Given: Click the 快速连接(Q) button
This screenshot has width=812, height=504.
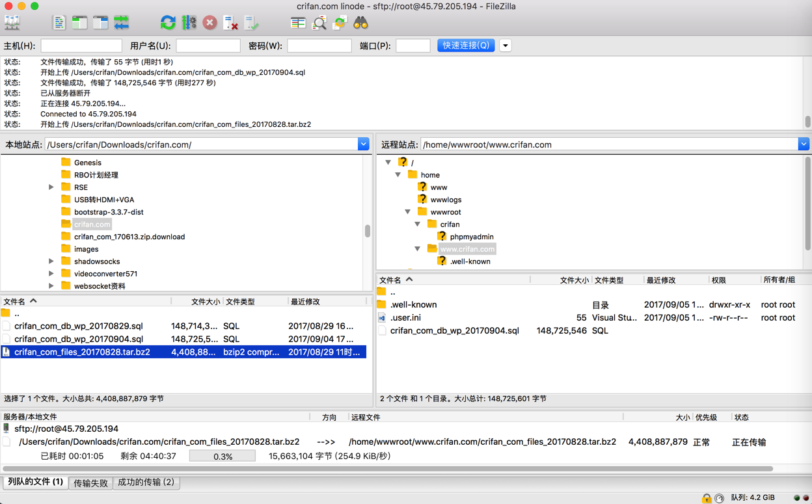Looking at the screenshot, I should pyautogui.click(x=466, y=46).
